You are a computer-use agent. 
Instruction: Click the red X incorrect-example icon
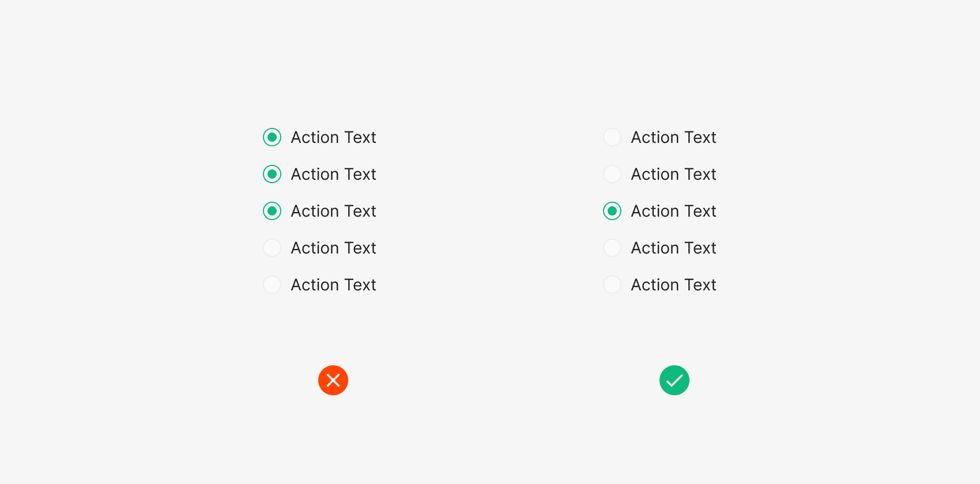333,380
